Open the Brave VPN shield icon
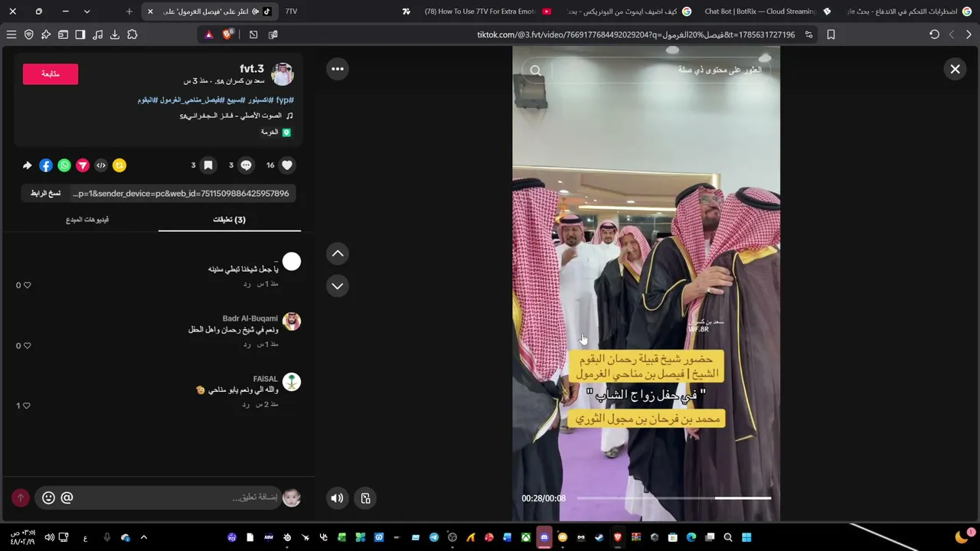Image resolution: width=980 pixels, height=551 pixels. (x=29, y=34)
